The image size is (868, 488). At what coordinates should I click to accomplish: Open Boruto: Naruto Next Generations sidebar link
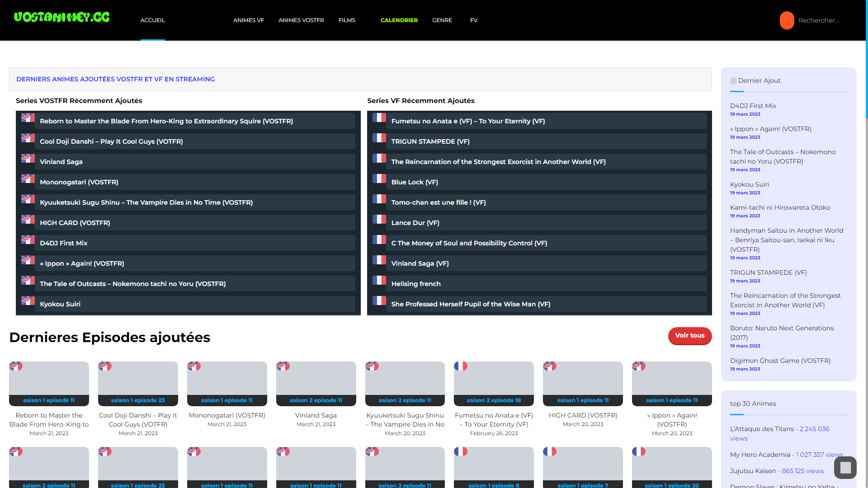pyautogui.click(x=782, y=333)
